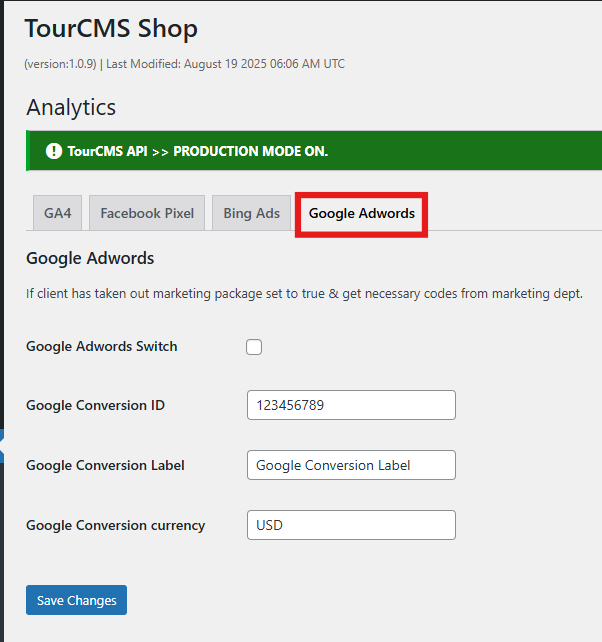602x642 pixels.
Task: Click the Google Adwords tab
Action: pos(361,214)
